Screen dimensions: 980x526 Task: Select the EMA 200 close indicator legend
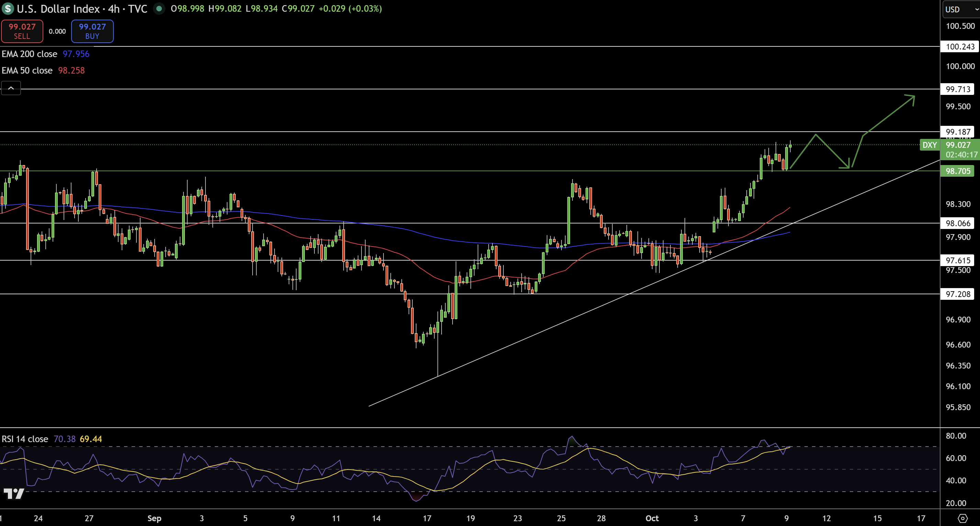pos(29,54)
